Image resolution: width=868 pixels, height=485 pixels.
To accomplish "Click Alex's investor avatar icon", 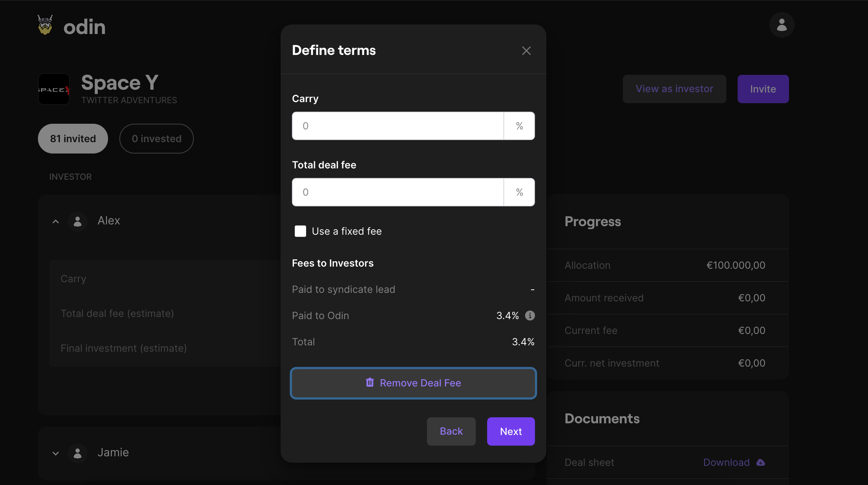I will (x=78, y=221).
